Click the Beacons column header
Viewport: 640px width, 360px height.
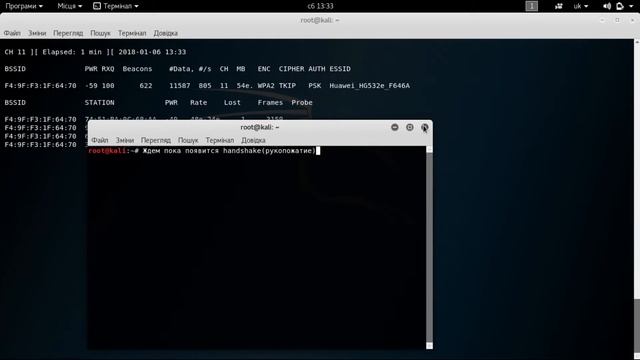137,69
